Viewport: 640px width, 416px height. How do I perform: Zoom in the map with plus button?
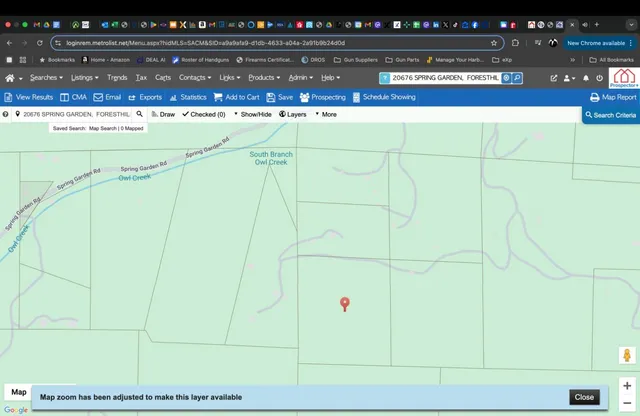coord(626,385)
